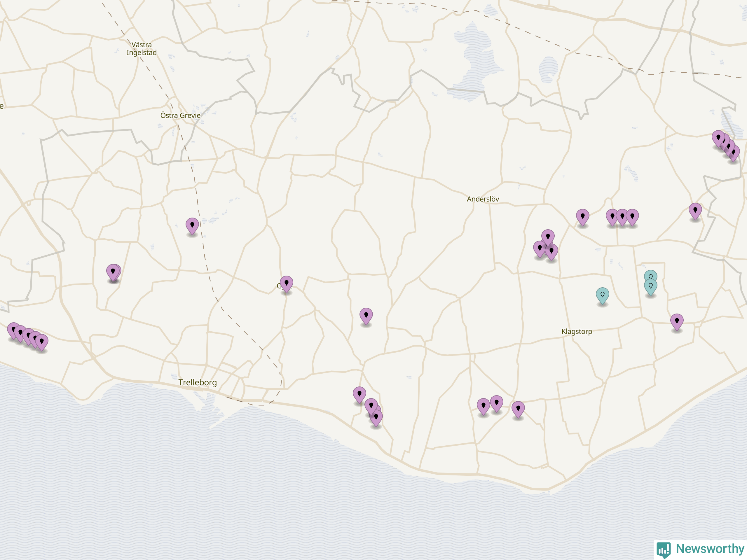The width and height of the screenshot is (747, 560).
Task: Click the top marker in the cluster southeast of Anderslöv
Action: click(x=548, y=238)
